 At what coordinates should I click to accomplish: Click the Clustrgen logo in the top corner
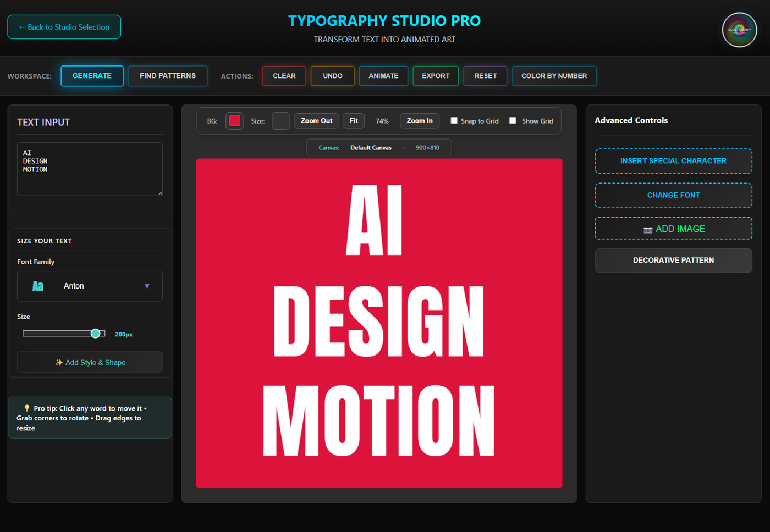(x=739, y=30)
